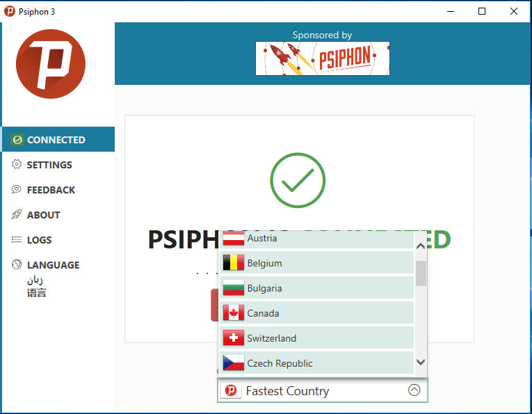Pick Czech Republic in the region list

tap(316, 363)
